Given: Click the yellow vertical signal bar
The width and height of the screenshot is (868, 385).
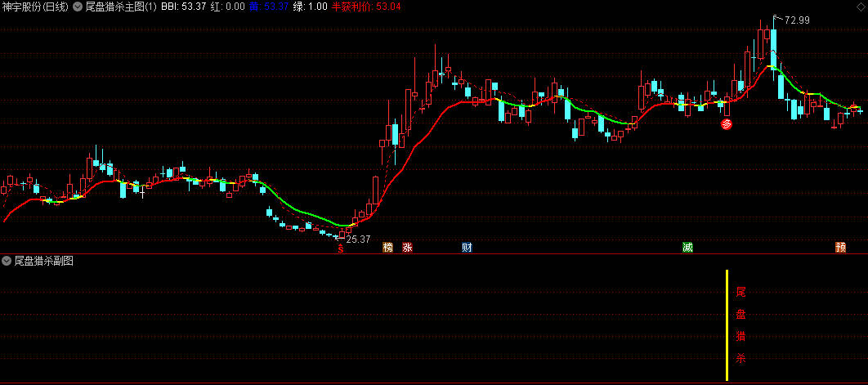Looking at the screenshot, I should [727, 325].
